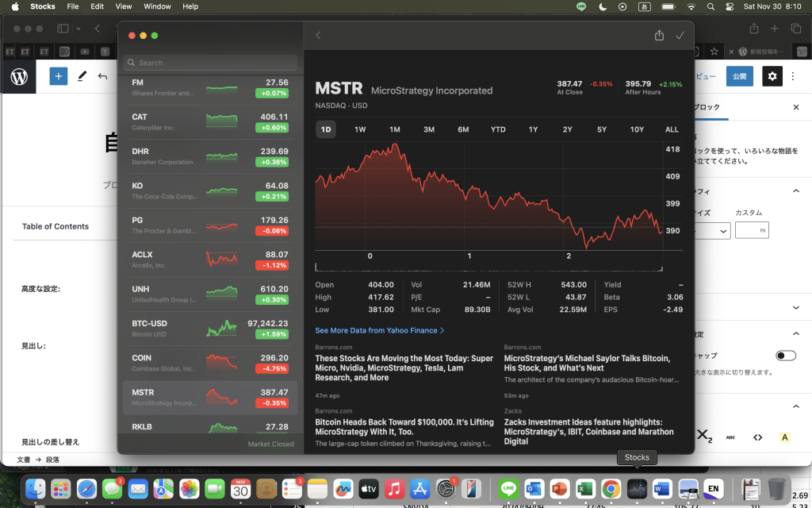Click the blue 公開 publish button
This screenshot has height=508, width=812.
click(x=739, y=76)
